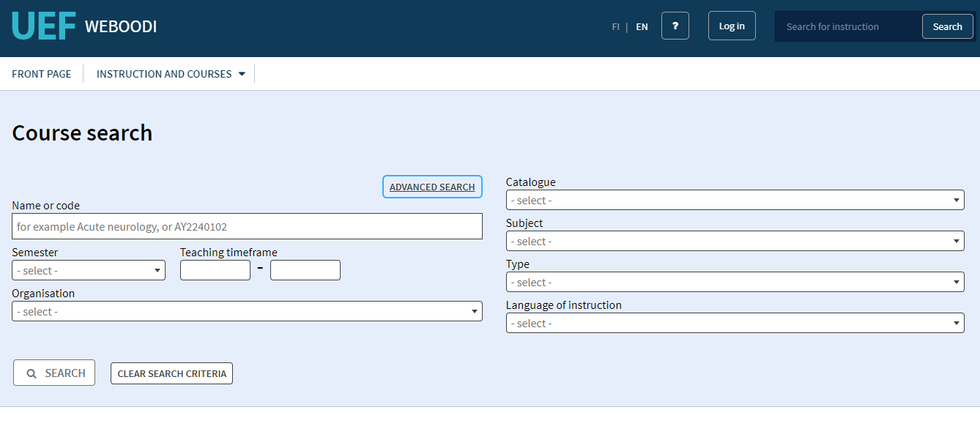Expand Instruction and Courses menu
980x448 pixels.
point(171,74)
